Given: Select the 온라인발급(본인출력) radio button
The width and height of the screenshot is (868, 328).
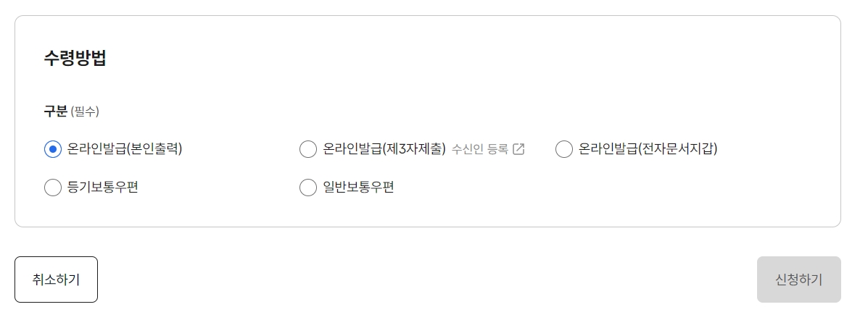Looking at the screenshot, I should click(x=53, y=149).
